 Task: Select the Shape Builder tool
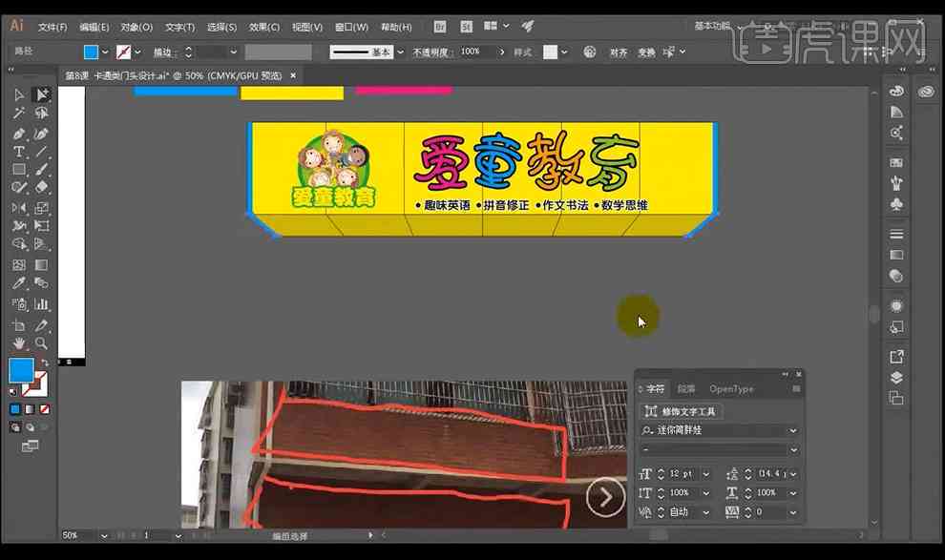(x=19, y=244)
